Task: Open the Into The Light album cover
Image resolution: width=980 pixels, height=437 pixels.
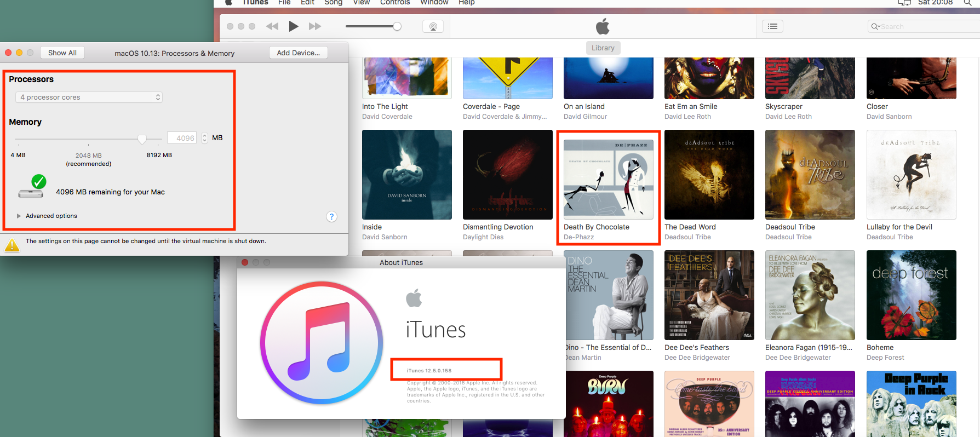Action: coord(407,78)
